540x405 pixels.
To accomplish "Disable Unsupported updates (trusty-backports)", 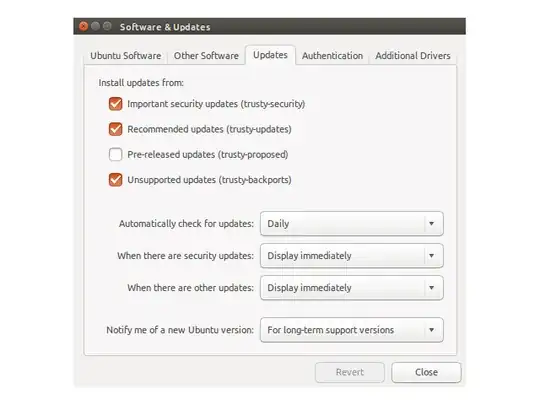I will pyautogui.click(x=115, y=179).
